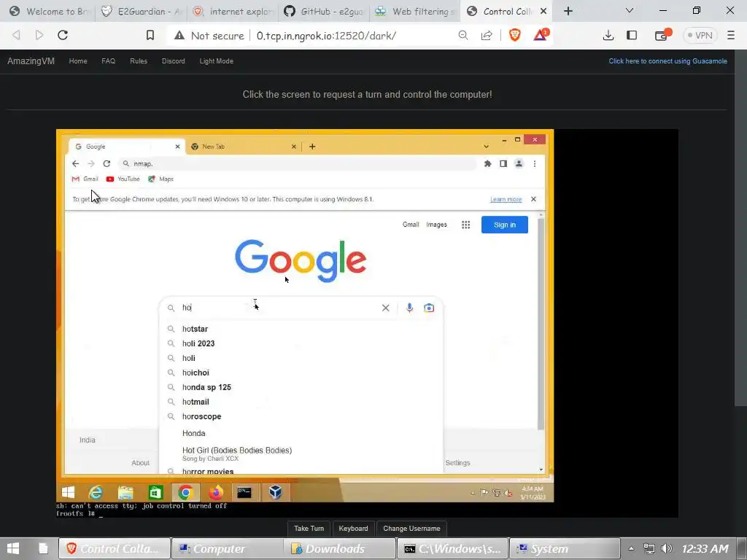This screenshot has width=747, height=560.
Task: Click the Learn more link in Chrome infobar
Action: click(506, 200)
